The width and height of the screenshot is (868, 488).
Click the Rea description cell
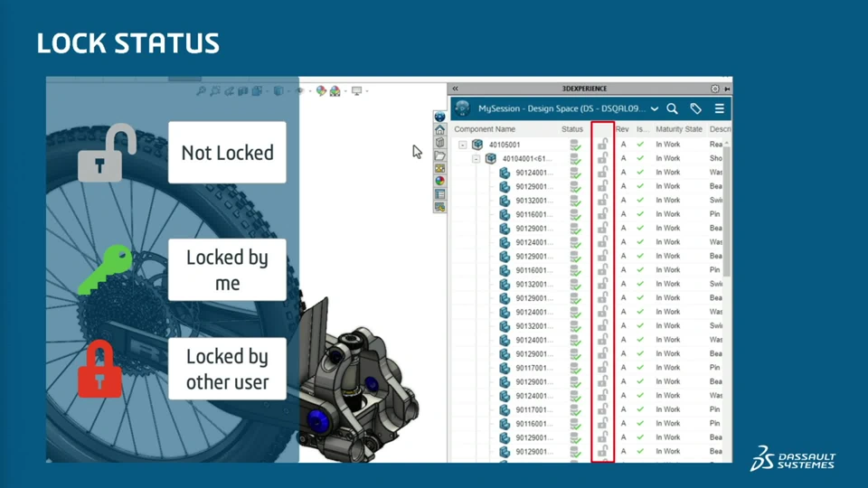pos(716,145)
